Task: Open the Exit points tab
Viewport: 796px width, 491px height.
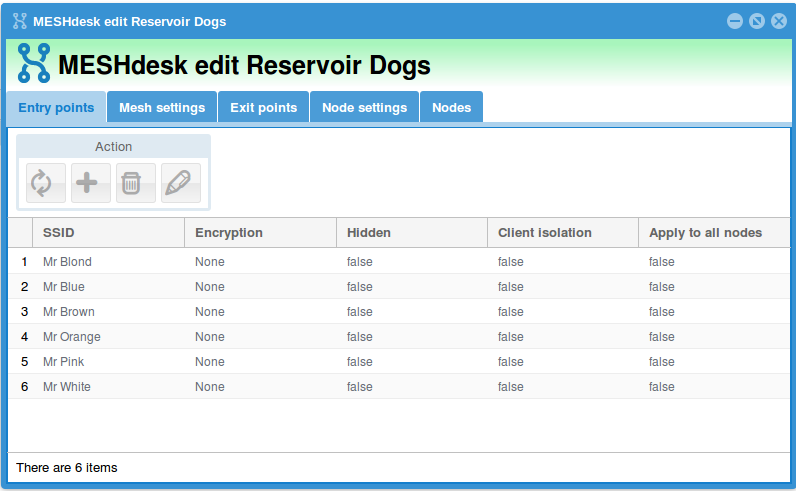Action: coord(263,107)
